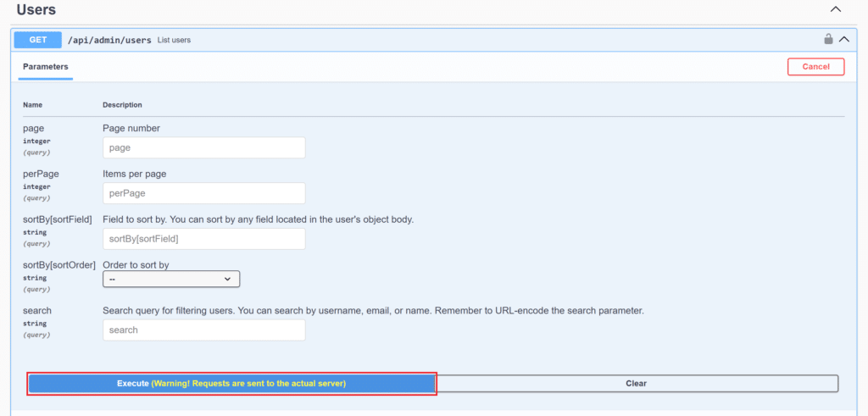Select the sortBy[sortField] text field
Image resolution: width=868 pixels, height=416 pixels.
(x=203, y=239)
